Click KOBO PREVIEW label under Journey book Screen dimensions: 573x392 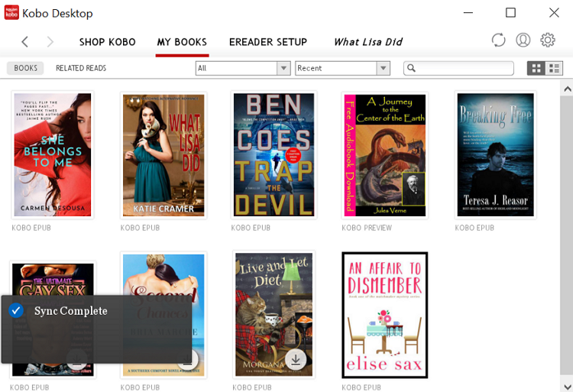pyautogui.click(x=367, y=228)
